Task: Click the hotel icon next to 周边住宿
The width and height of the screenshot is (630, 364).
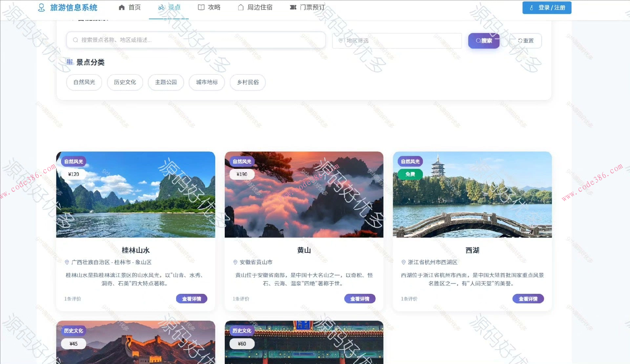Action: coord(241,7)
